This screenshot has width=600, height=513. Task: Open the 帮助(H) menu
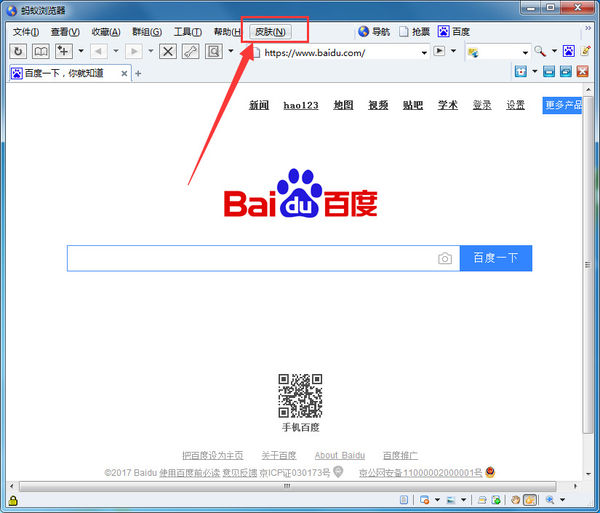[x=227, y=32]
